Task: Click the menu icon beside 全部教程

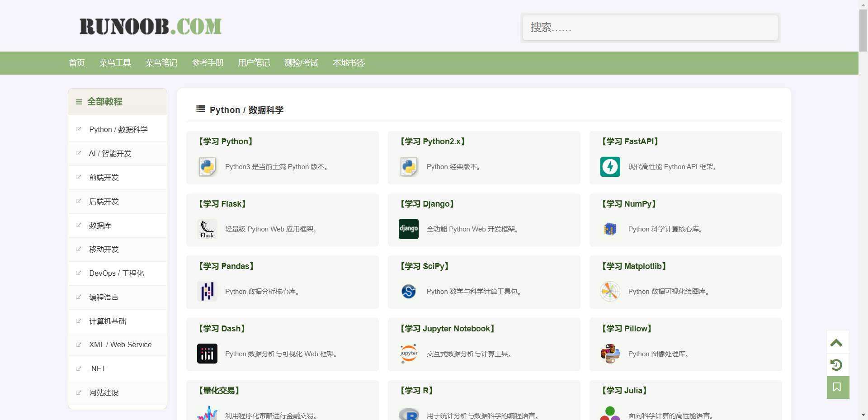Action: (x=79, y=102)
